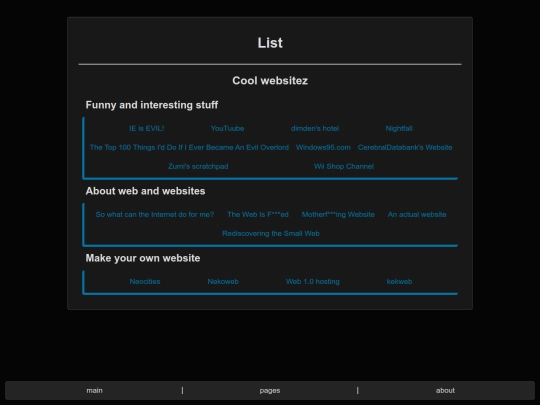Click Zumi's scratchpad link
The width and height of the screenshot is (540, 405).
198,166
